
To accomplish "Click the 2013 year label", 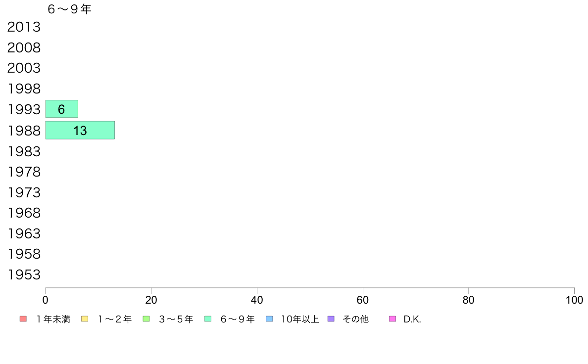I will [x=24, y=27].
